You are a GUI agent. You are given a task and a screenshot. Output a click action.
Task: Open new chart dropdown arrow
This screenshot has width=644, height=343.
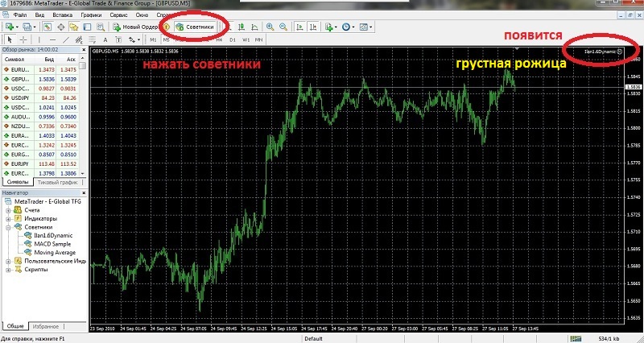17,27
